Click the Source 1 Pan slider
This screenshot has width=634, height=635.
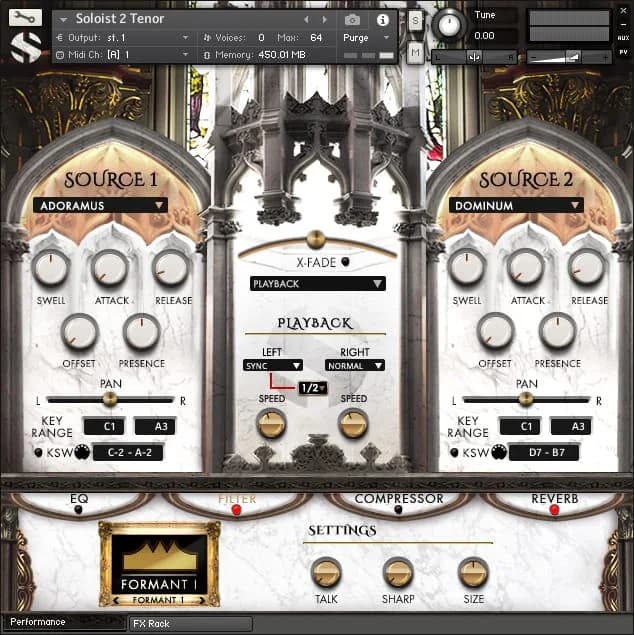coord(110,399)
